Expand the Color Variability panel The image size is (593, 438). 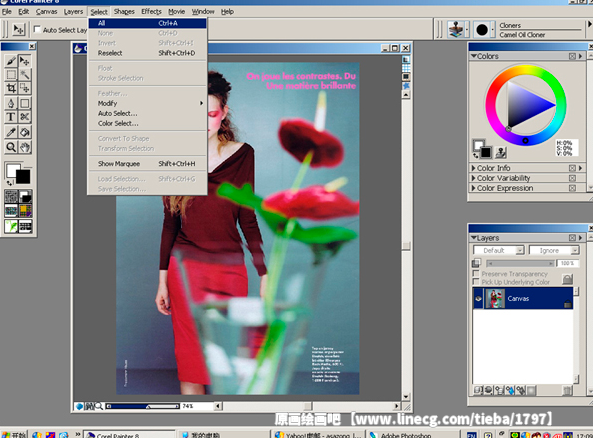coord(473,178)
